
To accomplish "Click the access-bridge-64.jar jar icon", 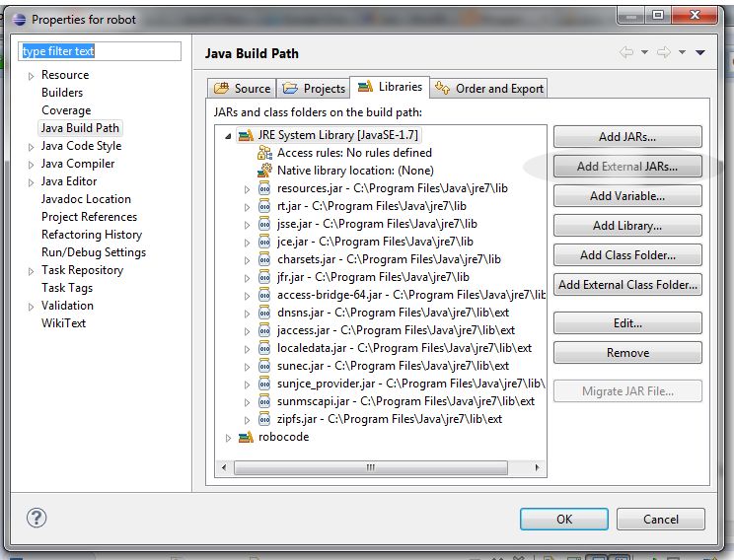I will [x=264, y=295].
